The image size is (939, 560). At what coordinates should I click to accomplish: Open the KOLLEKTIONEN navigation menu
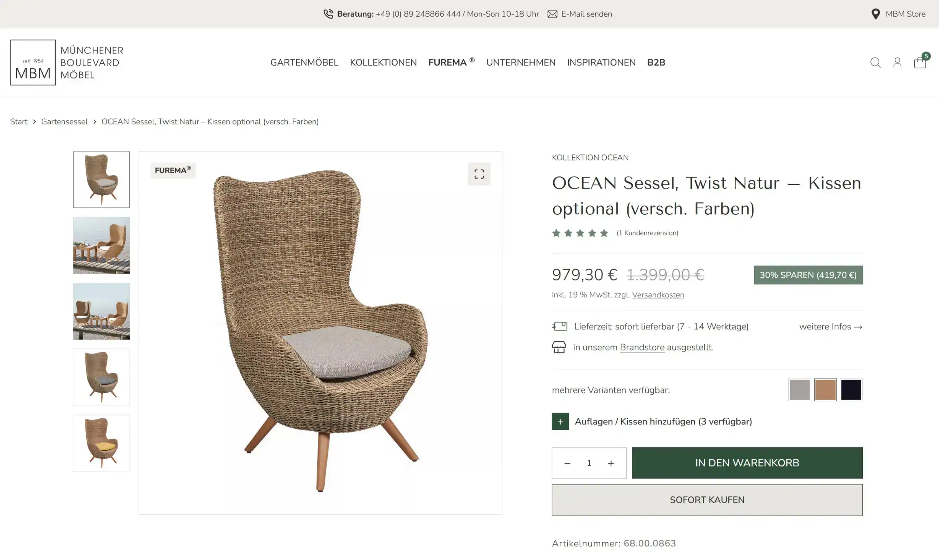point(383,62)
